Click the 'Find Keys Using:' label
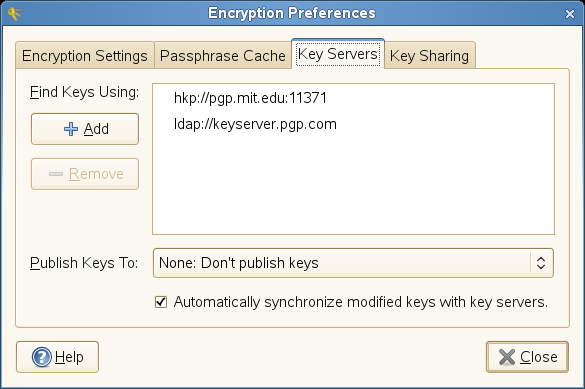Screen dimensions: 585x389 (x=84, y=92)
